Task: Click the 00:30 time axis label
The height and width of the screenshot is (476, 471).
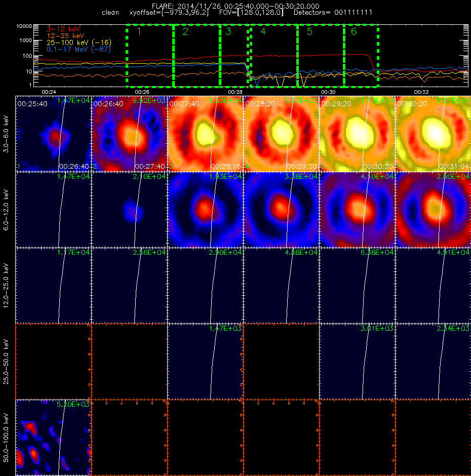Action: pyautogui.click(x=328, y=92)
